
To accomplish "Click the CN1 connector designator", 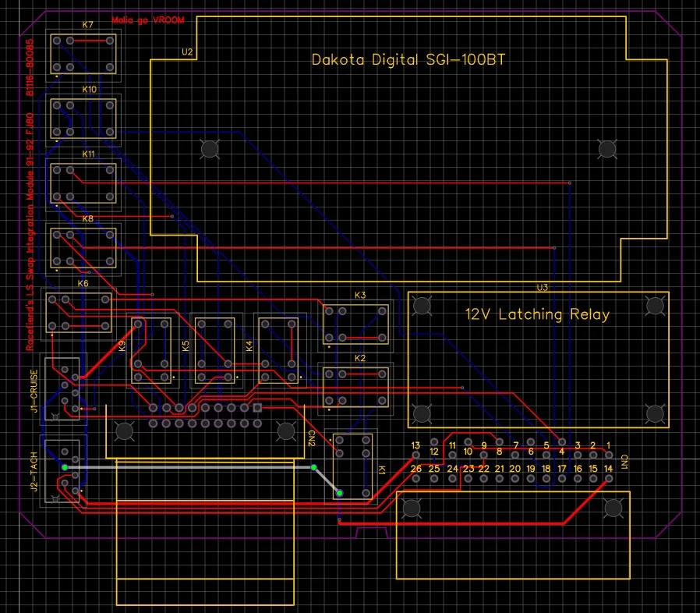I will tap(624, 462).
